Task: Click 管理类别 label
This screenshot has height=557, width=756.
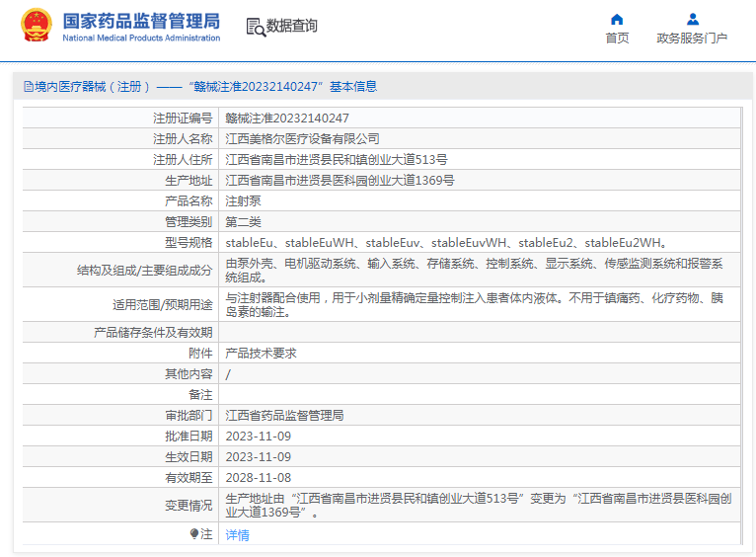Action: click(x=189, y=222)
